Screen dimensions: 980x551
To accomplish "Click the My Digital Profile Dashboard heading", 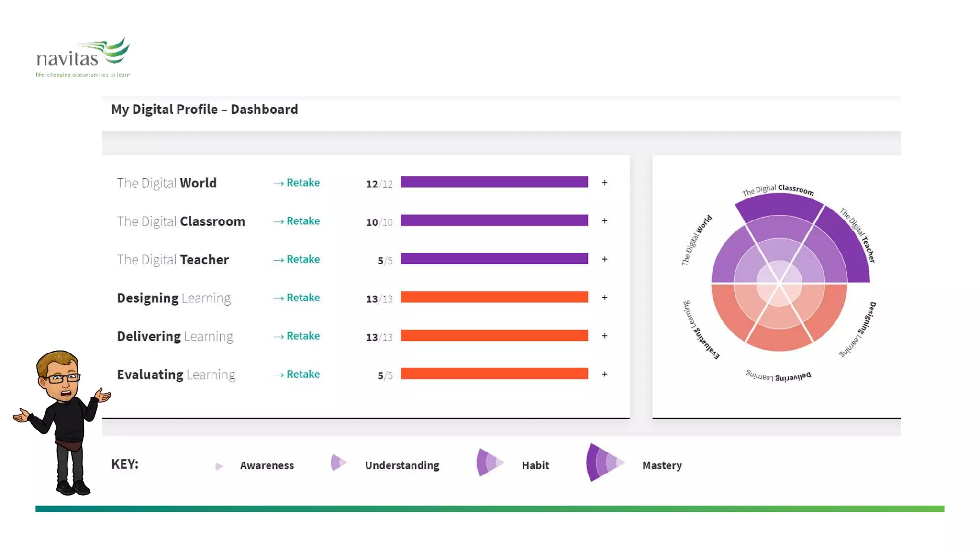I will pyautogui.click(x=205, y=110).
